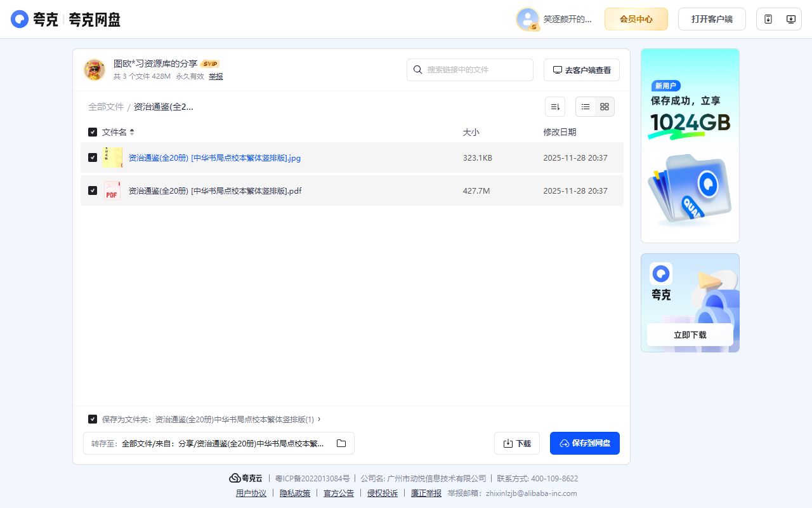Click the PDF file icon
The image size is (812, 508).
tap(112, 190)
